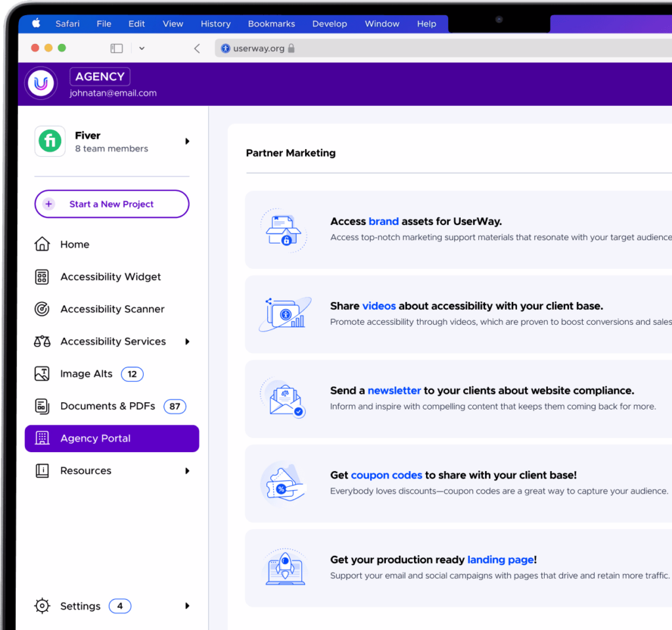Click the userway.org address bar
This screenshot has height=630, width=672.
point(443,49)
